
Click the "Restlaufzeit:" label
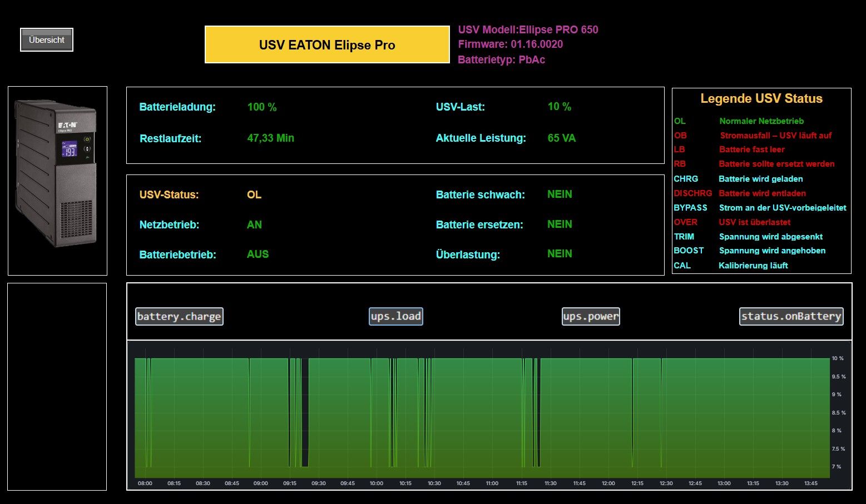[x=170, y=138]
